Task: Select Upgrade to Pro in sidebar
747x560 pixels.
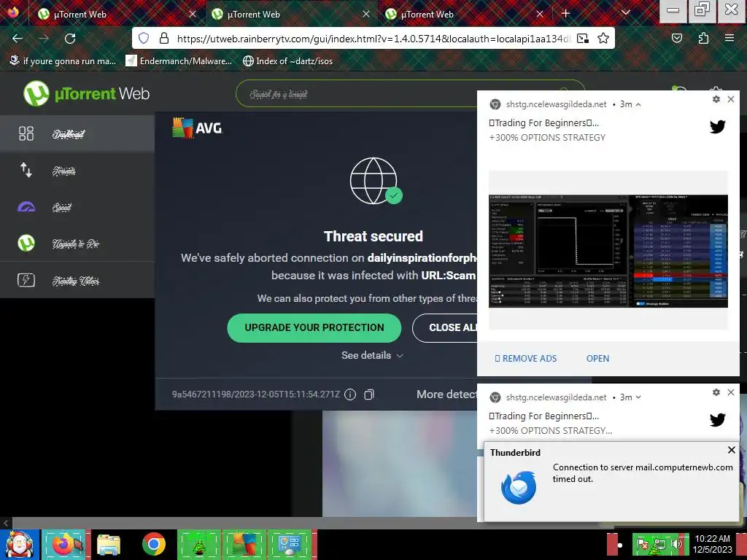Action: coord(77,244)
